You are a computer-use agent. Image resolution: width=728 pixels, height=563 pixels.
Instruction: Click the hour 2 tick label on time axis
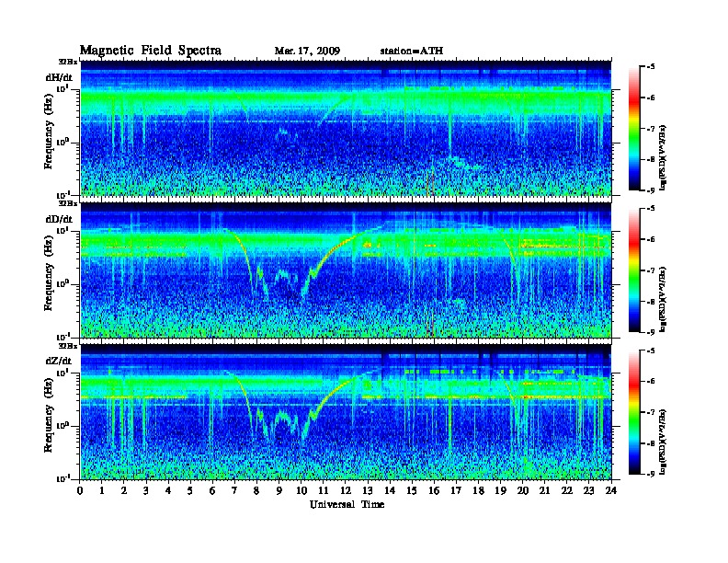(x=124, y=490)
